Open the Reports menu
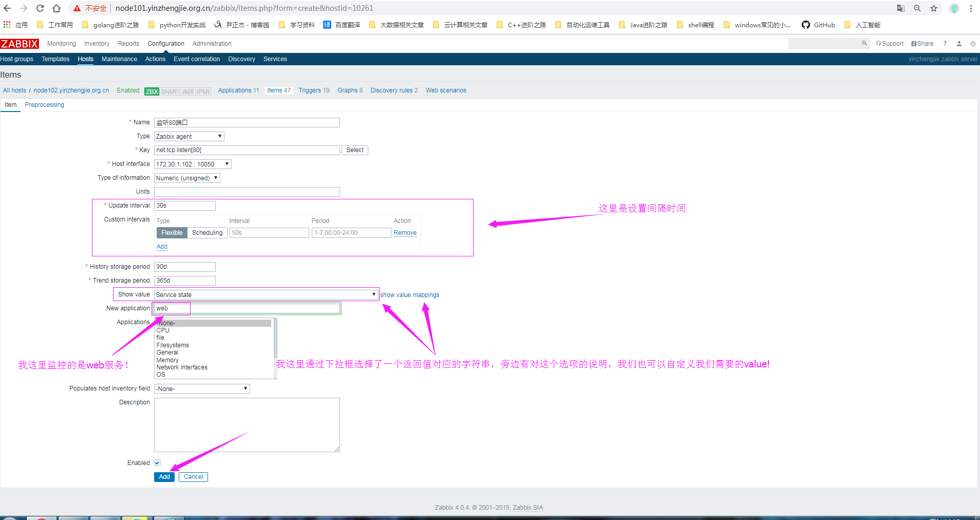980x520 pixels. click(x=128, y=44)
